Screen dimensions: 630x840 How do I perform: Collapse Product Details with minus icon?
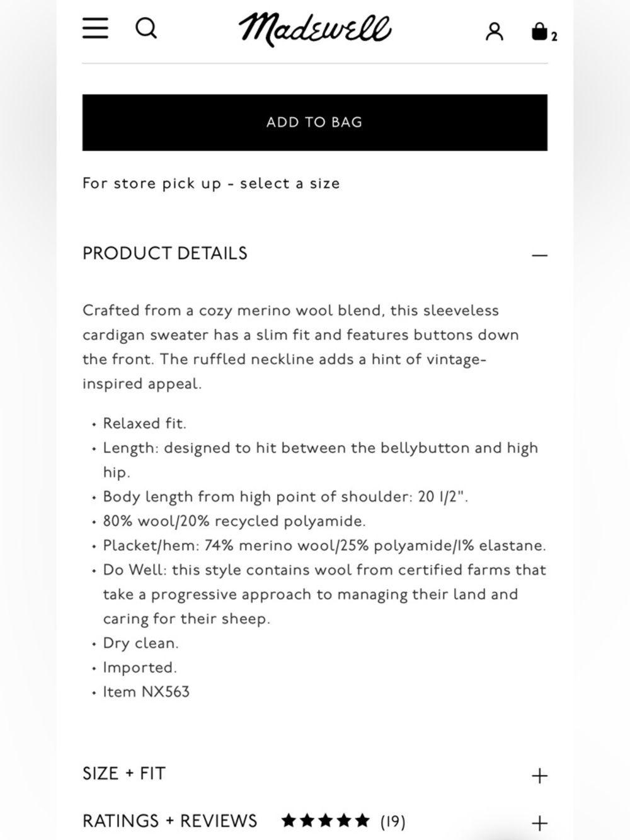539,255
